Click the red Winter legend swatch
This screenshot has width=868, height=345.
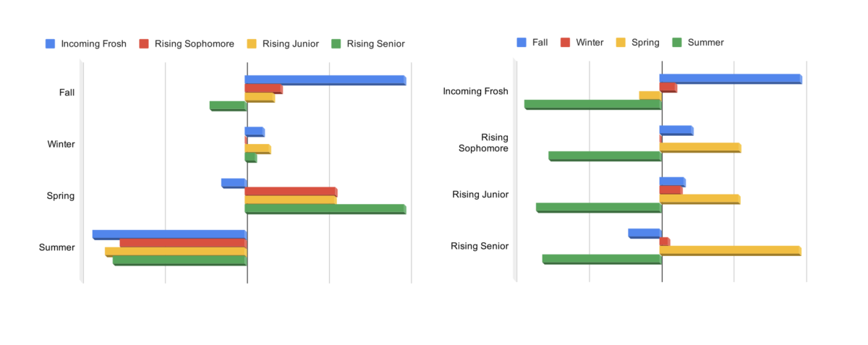pos(566,42)
